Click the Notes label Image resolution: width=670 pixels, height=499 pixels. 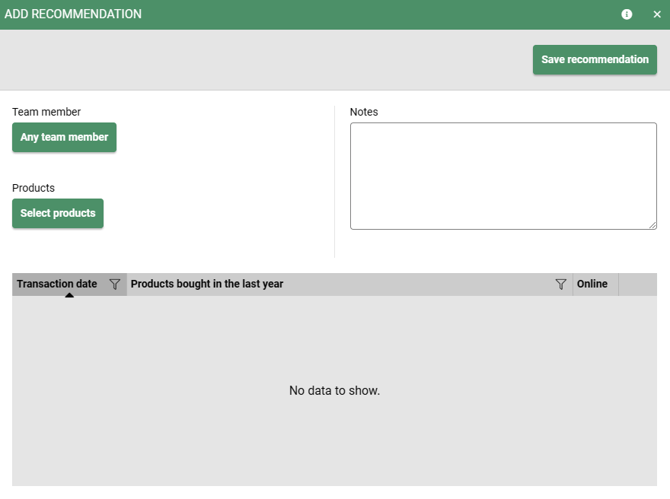click(x=364, y=112)
